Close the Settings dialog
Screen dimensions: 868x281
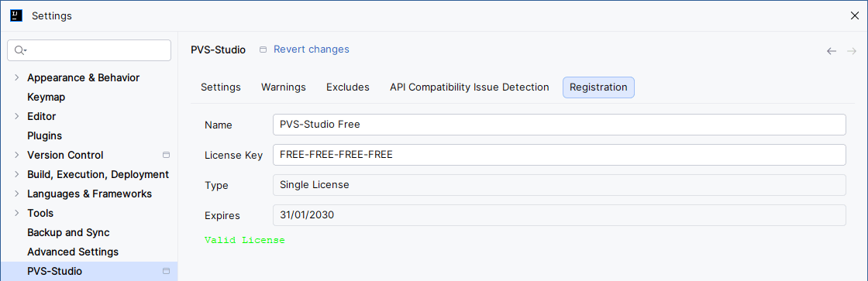855,15
